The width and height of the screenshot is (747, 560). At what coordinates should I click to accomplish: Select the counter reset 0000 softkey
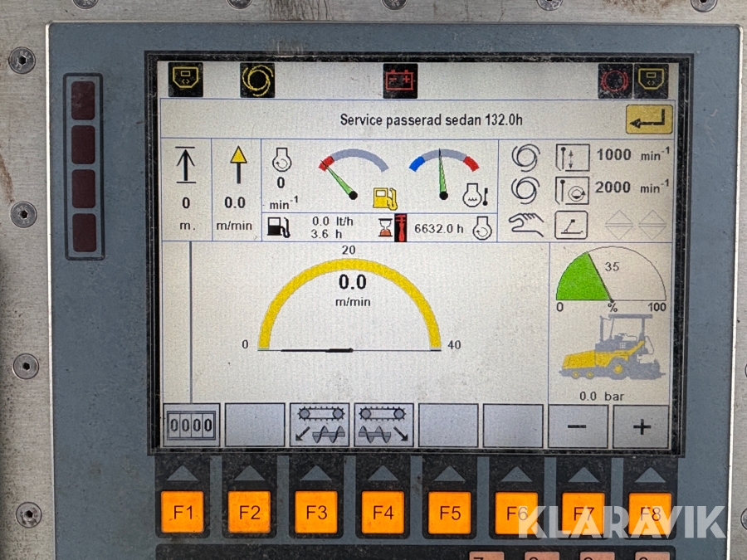tap(192, 426)
